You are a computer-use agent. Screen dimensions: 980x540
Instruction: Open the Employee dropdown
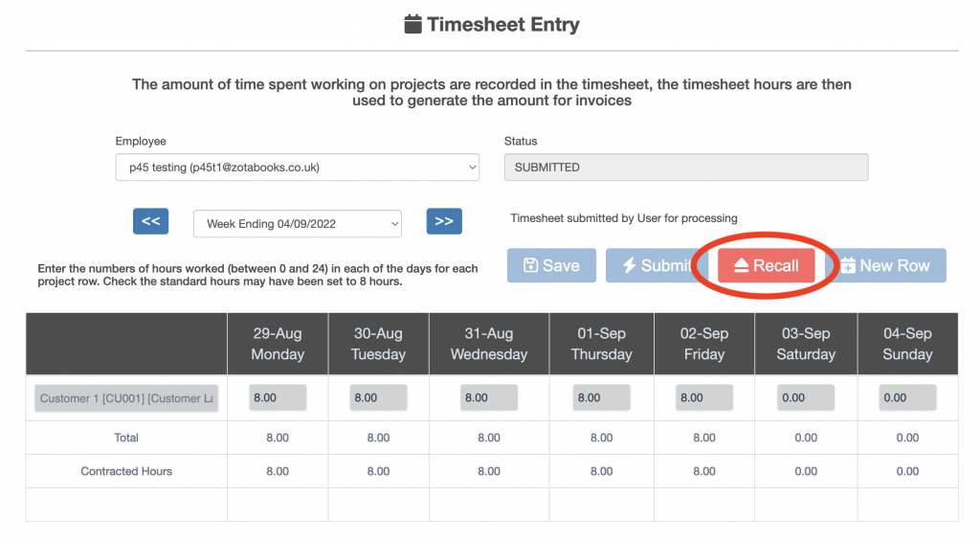coord(297,167)
